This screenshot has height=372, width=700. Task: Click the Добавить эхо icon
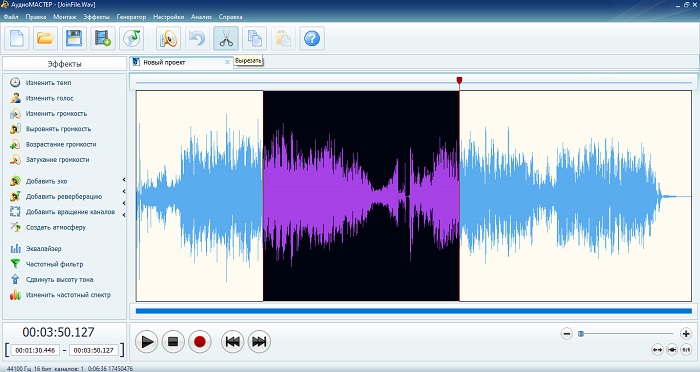(x=15, y=181)
